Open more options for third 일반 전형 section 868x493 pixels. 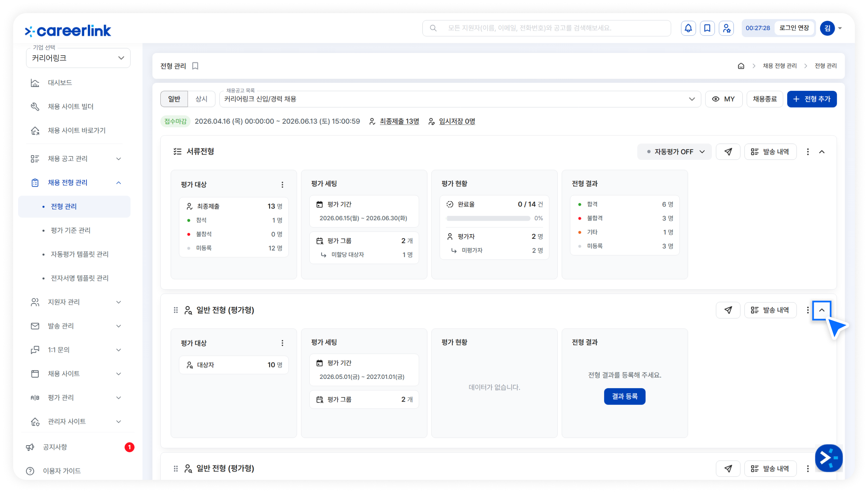click(808, 469)
